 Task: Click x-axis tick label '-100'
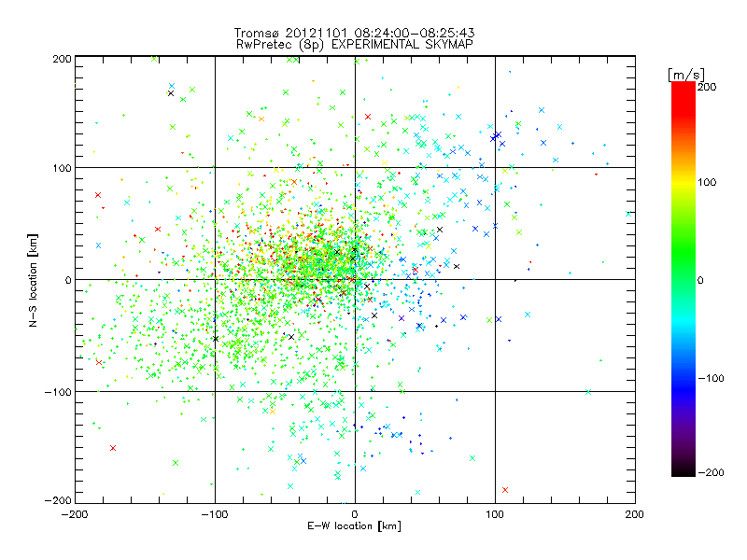coord(215,514)
